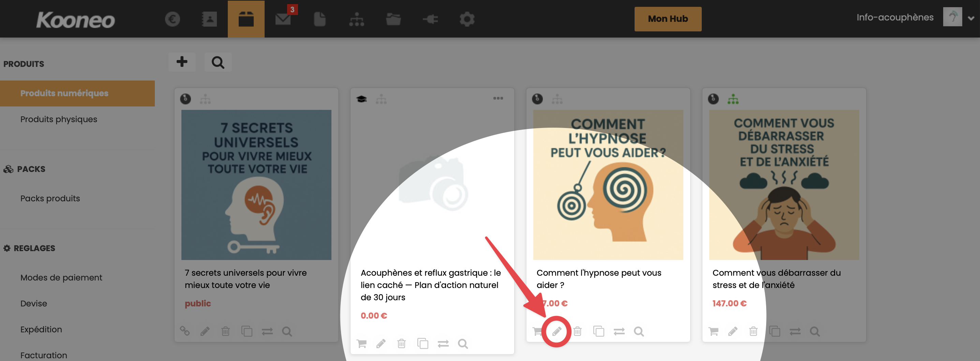Duplicate the Acouphènes et reflux product

point(423,344)
